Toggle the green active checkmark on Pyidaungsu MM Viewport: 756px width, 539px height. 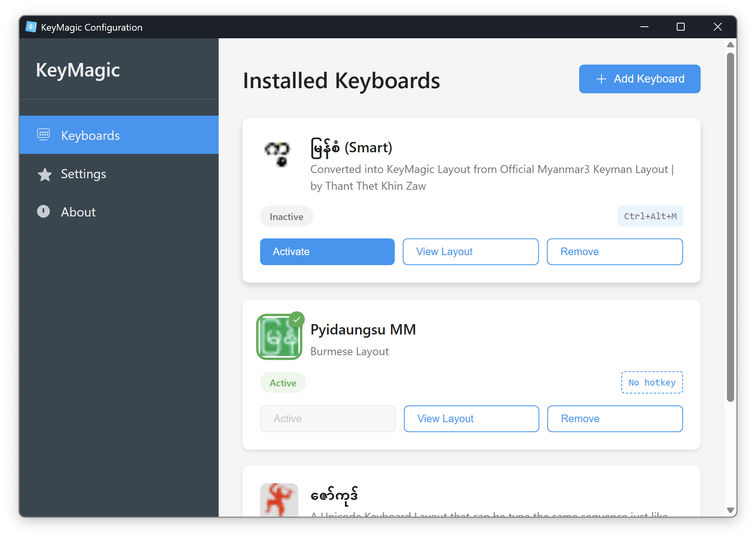point(296,319)
